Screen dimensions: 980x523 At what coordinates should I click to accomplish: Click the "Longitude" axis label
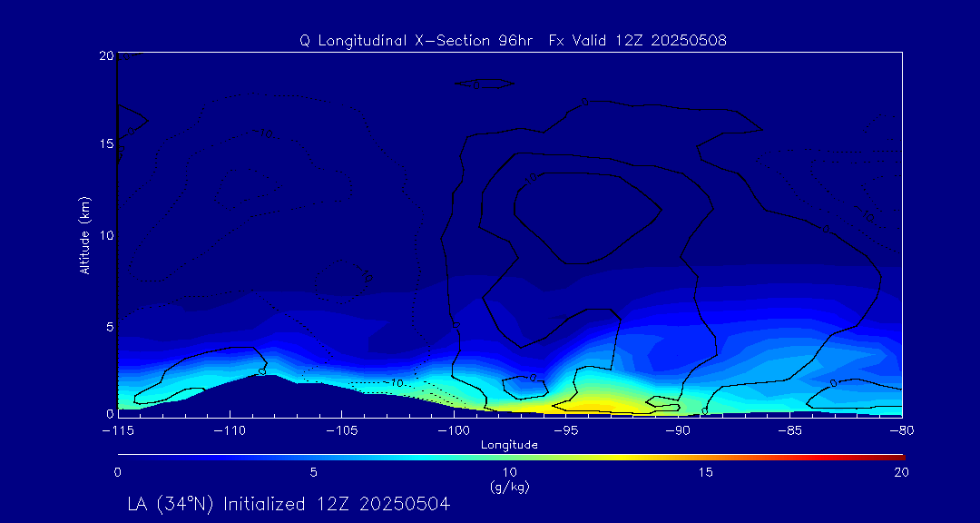click(509, 445)
